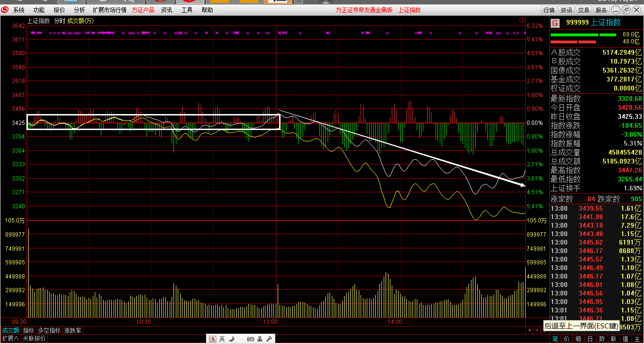The image size is (644, 344).
Task: Click the IME soft keyboard icon
Action: click(250, 339)
